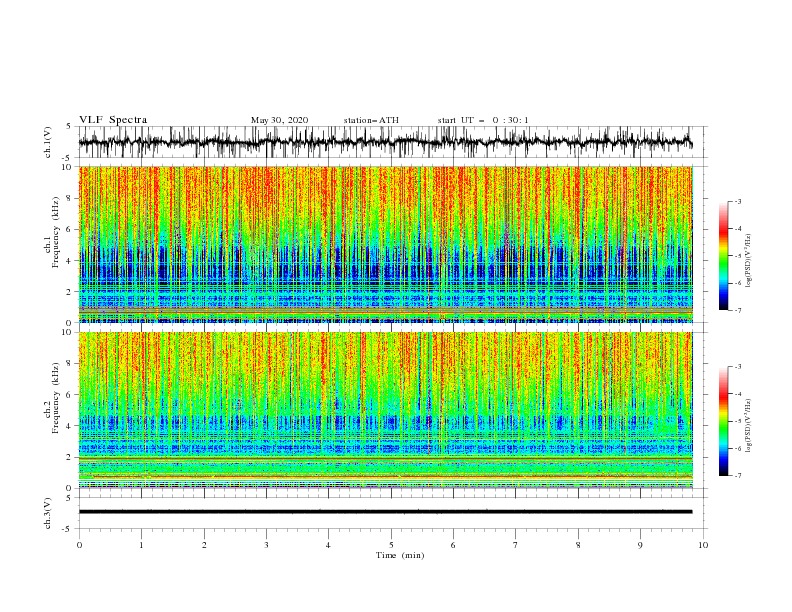Click the 'ch.1(V)' axis label

[48, 142]
